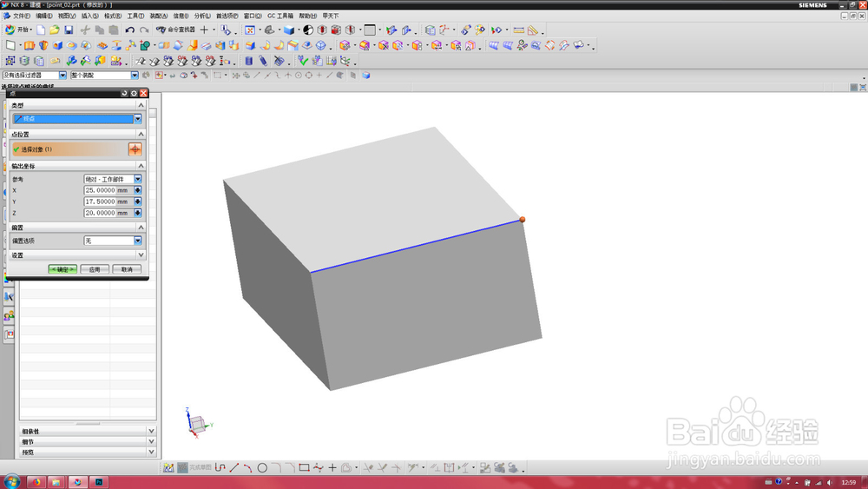Open the Insert (插入) menu

coord(89,16)
